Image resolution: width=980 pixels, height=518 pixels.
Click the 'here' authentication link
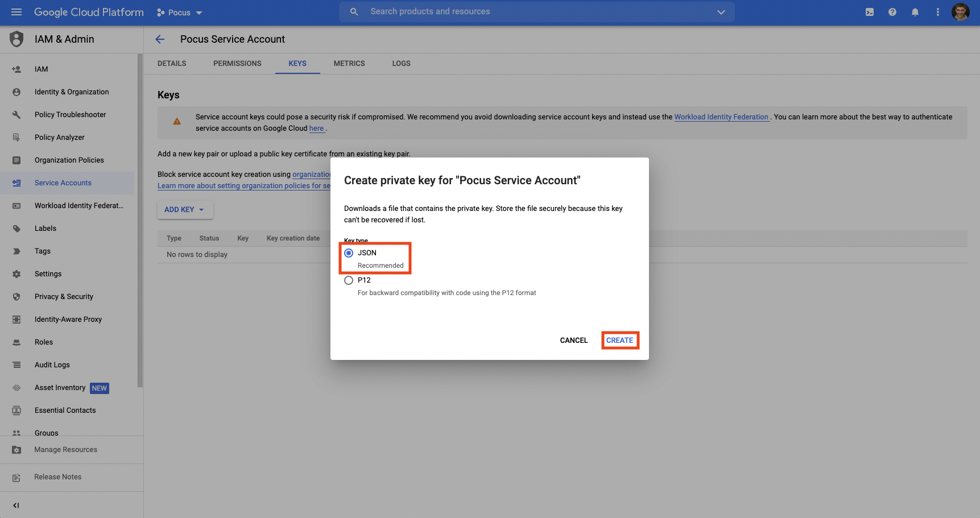pyautogui.click(x=316, y=129)
